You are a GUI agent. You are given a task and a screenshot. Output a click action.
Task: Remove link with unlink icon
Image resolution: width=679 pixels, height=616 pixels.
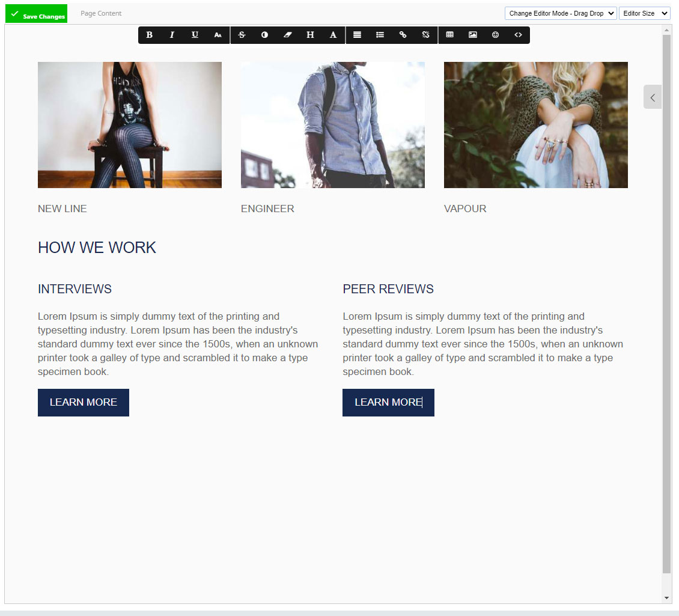pyautogui.click(x=425, y=35)
